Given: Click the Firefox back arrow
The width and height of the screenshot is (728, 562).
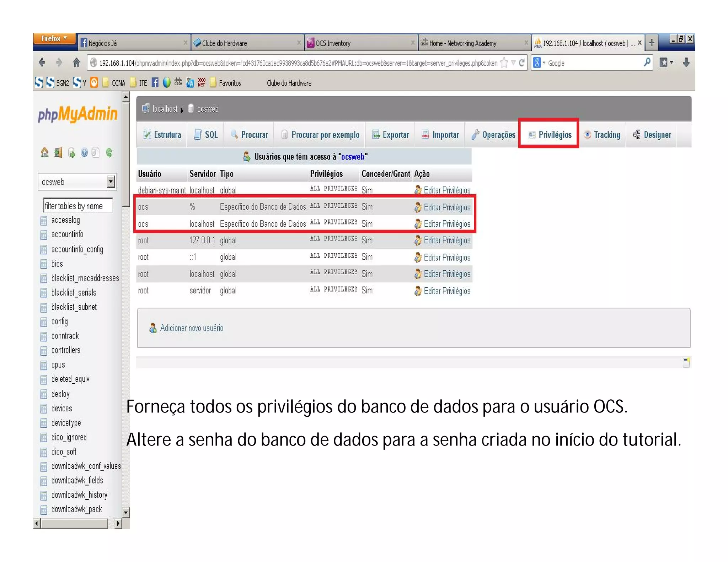Looking at the screenshot, I should 42,63.
